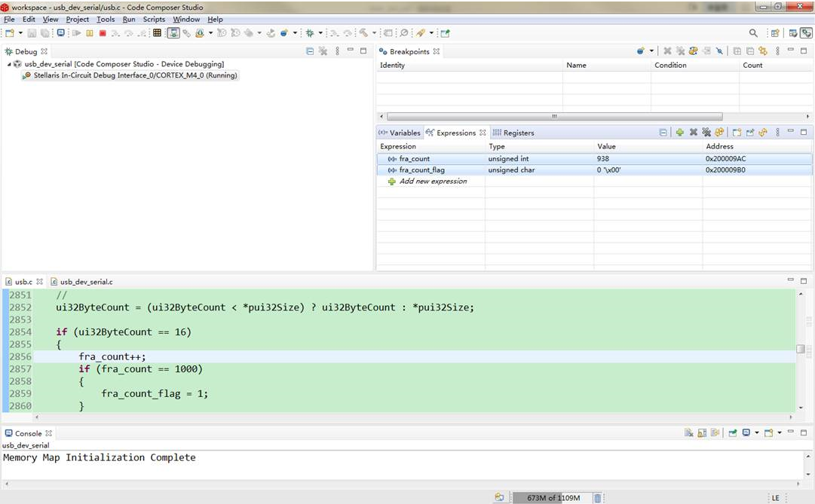The height and width of the screenshot is (504, 815).
Task: Click Collapse All icon in Expressions panel
Action: (663, 133)
